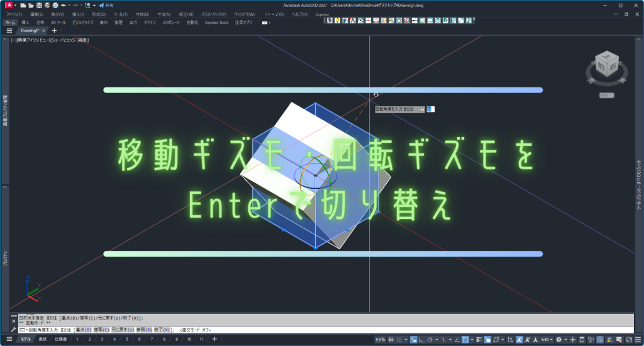The height and width of the screenshot is (346, 644).
Task: Click the Save icon in quick access toolbar
Action: pos(38,5)
